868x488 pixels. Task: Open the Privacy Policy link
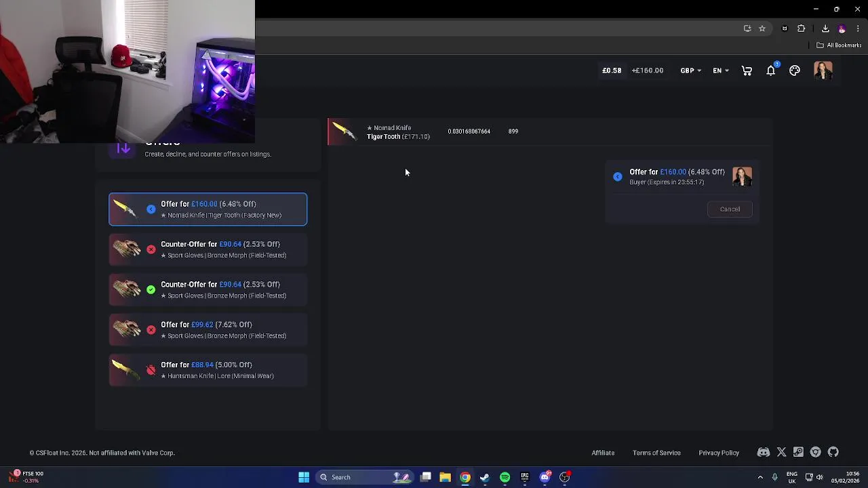coord(719,453)
